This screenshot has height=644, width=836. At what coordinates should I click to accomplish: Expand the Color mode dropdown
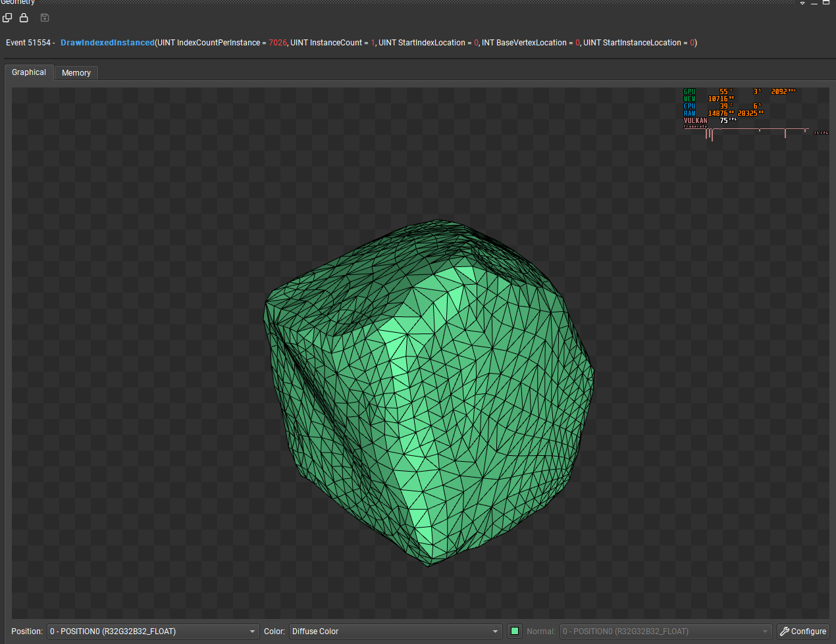(x=396, y=632)
